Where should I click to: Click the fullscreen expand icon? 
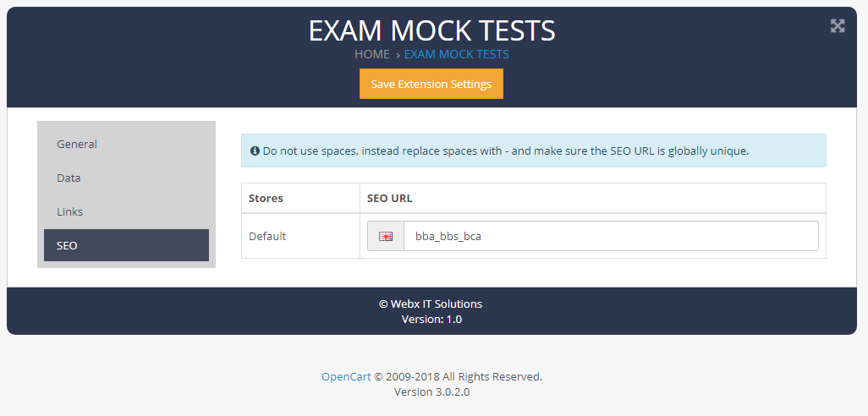838,25
